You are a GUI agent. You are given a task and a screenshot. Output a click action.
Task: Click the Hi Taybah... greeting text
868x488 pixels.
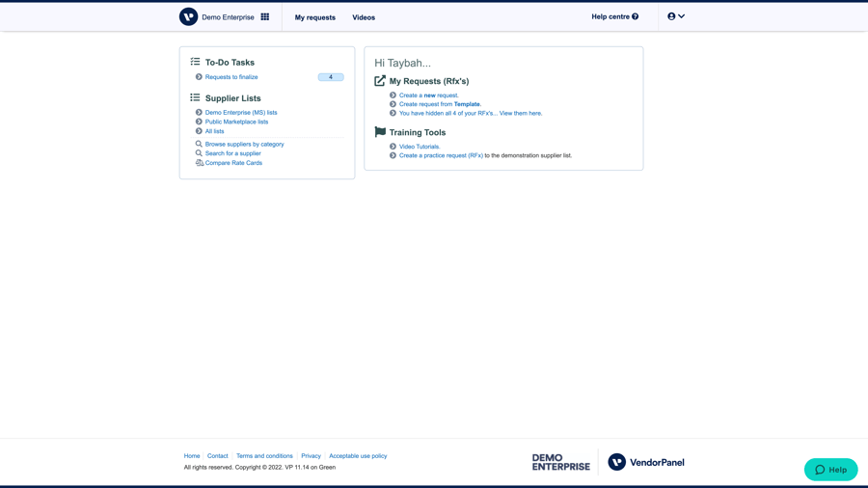pyautogui.click(x=402, y=63)
